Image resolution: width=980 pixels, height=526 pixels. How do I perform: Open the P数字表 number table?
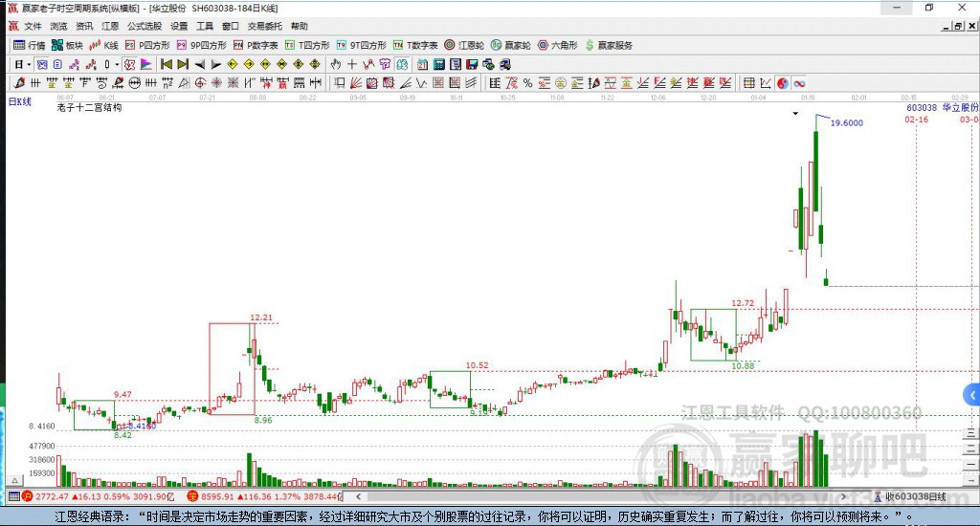[256, 45]
